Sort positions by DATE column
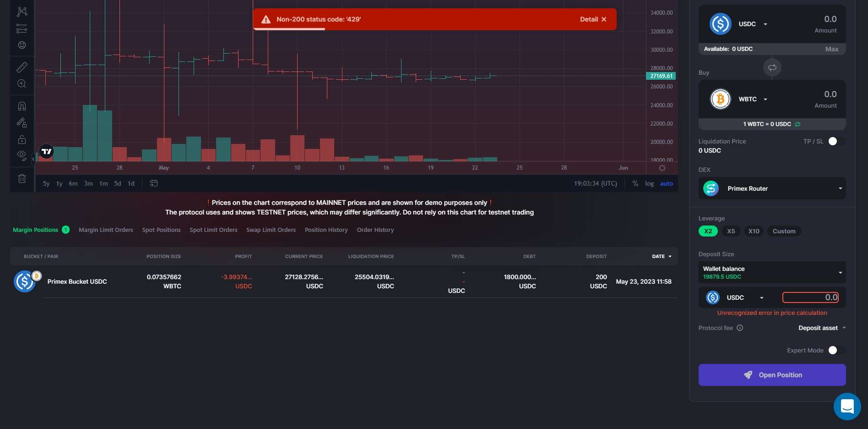This screenshot has width=868, height=429. pyautogui.click(x=662, y=256)
